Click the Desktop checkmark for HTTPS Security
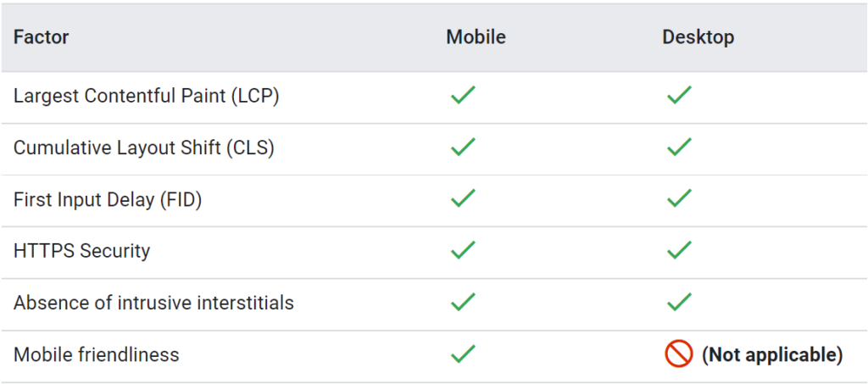868x384 pixels. pos(679,251)
